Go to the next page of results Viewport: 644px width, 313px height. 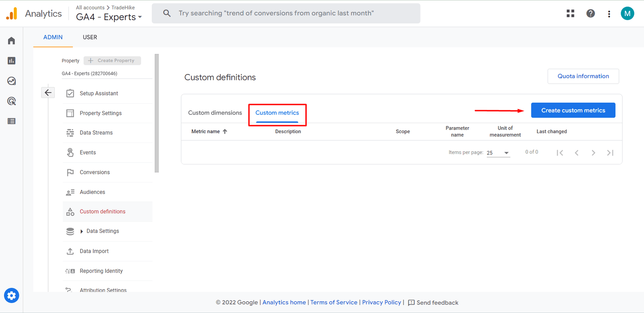click(x=593, y=153)
